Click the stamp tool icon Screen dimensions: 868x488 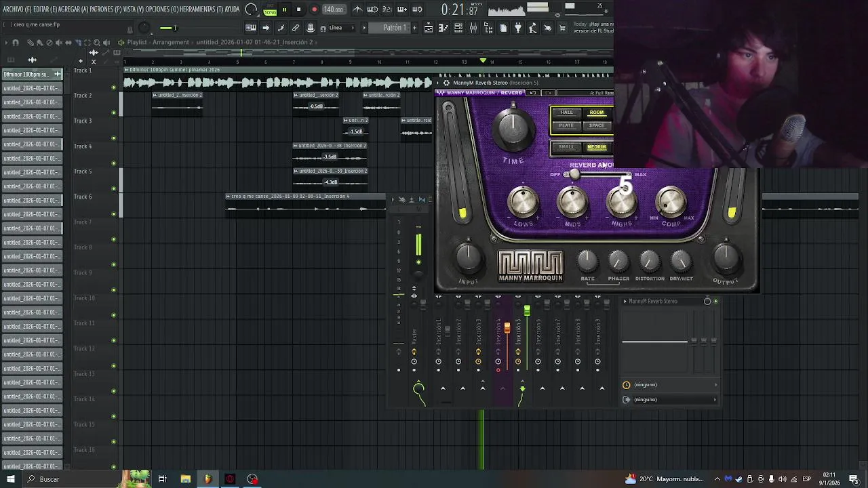pos(311,28)
